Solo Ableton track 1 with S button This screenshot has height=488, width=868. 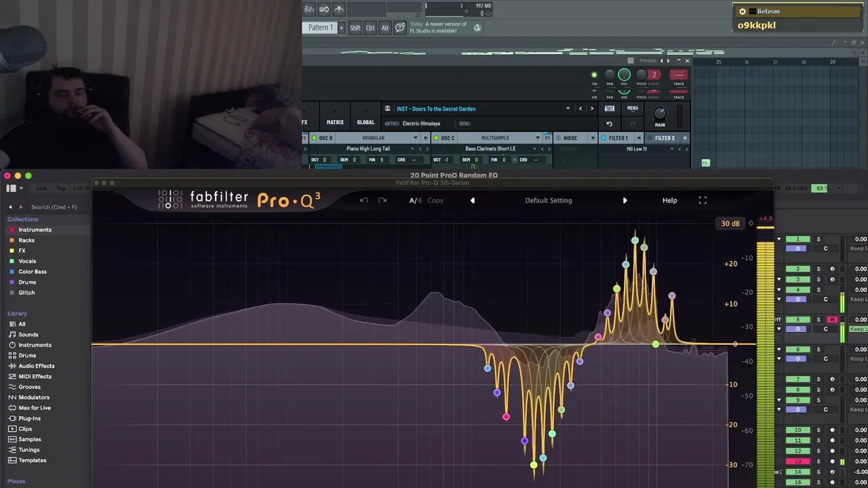(x=818, y=239)
